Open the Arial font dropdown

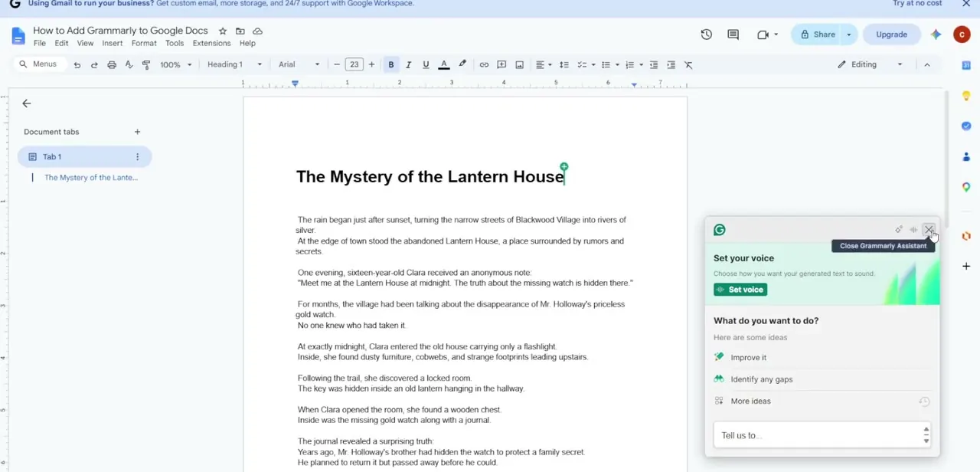[299, 65]
